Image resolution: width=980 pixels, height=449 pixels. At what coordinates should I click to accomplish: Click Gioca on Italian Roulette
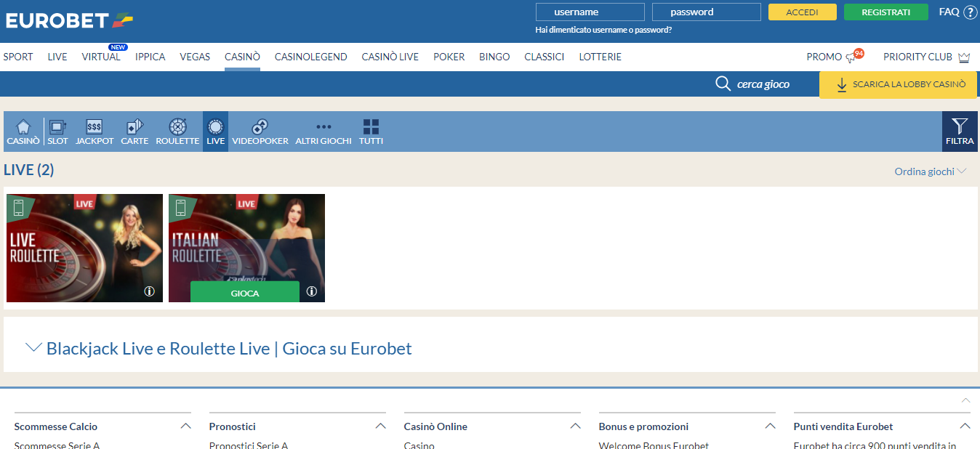tap(245, 292)
